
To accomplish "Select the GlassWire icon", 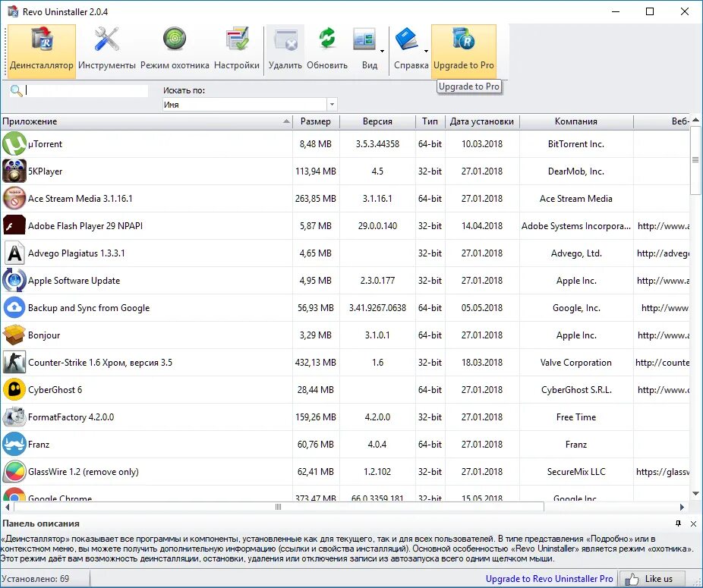I will click(14, 472).
